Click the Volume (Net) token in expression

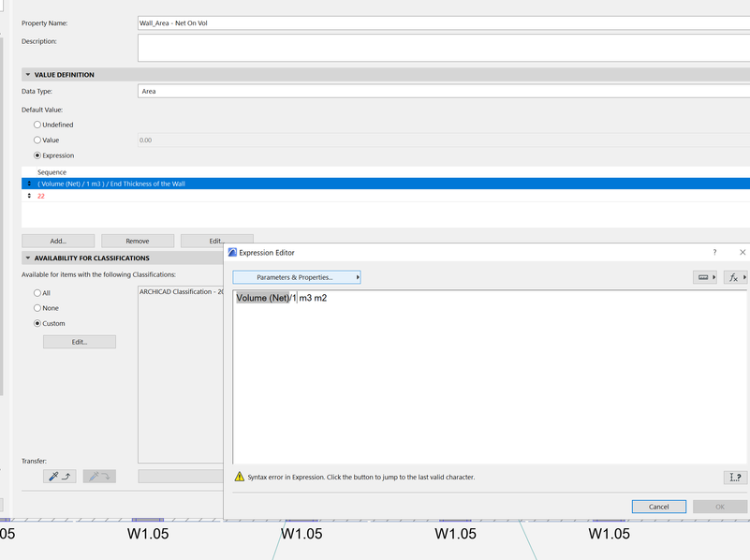tap(262, 298)
